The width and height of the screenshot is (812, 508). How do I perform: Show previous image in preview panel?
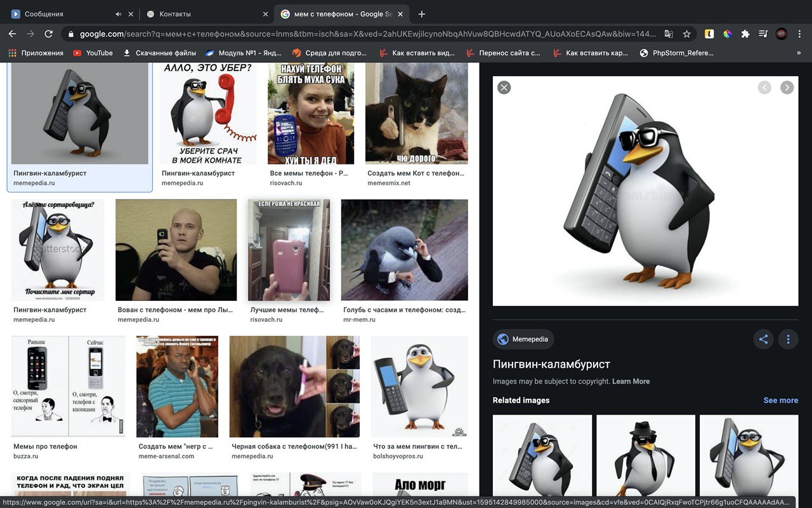point(764,88)
